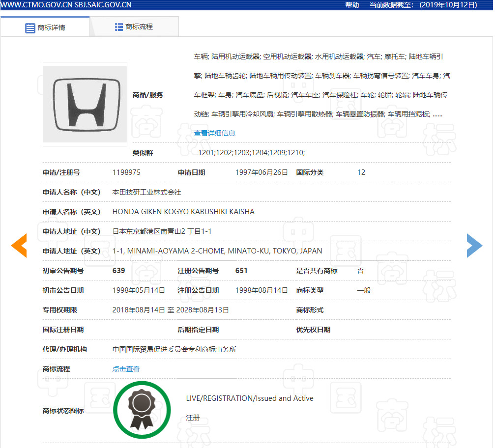Select registration number 1198975

click(126, 172)
